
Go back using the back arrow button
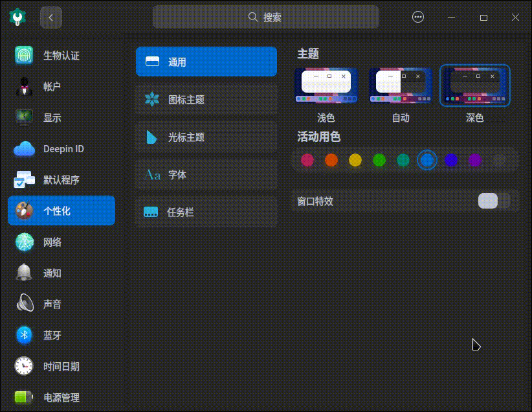(50, 17)
